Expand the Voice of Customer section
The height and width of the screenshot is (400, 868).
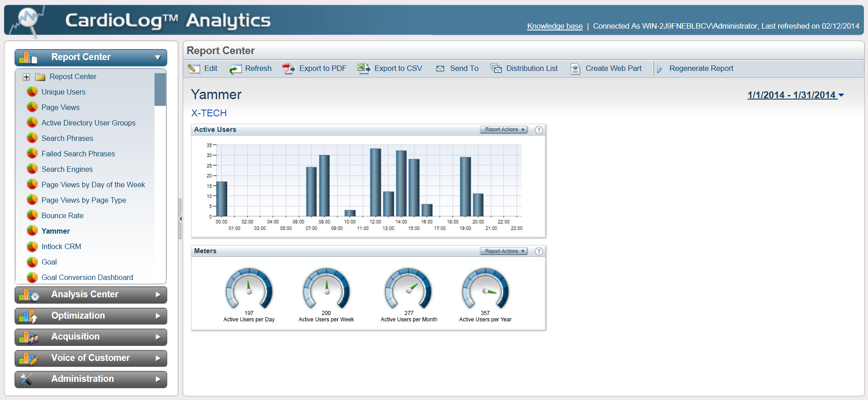tap(158, 358)
